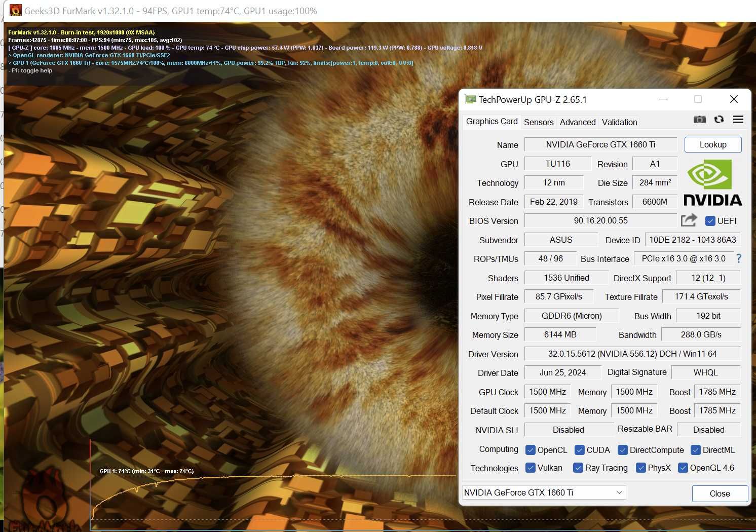Click the 6600M transistors value
This screenshot has height=532, width=756.
pos(655,202)
